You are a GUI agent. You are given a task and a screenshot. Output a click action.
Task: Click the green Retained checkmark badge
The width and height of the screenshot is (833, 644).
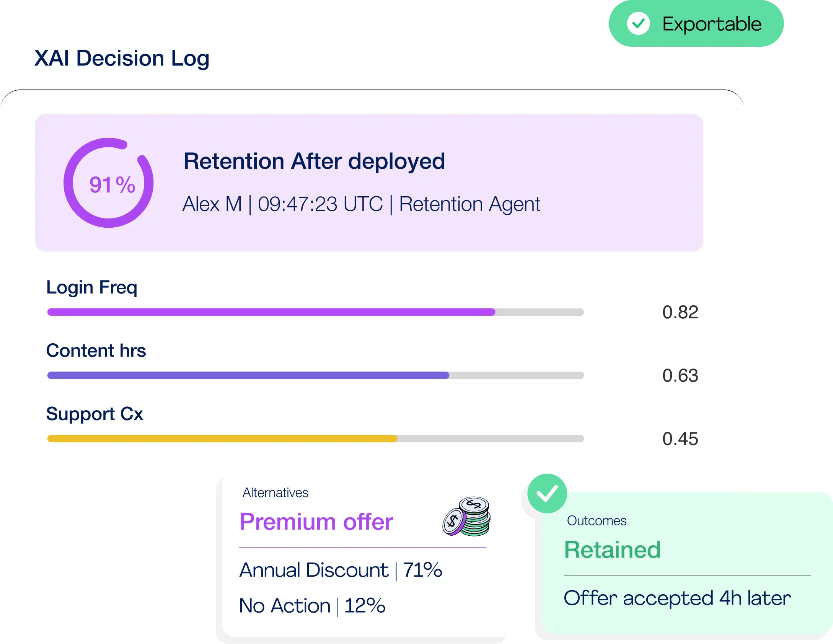click(x=547, y=493)
